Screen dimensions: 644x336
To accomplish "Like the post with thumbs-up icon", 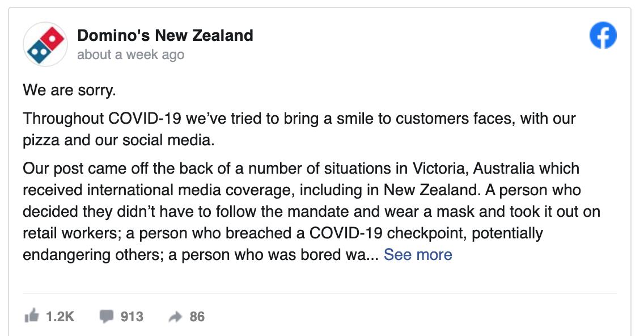I will 32,316.
